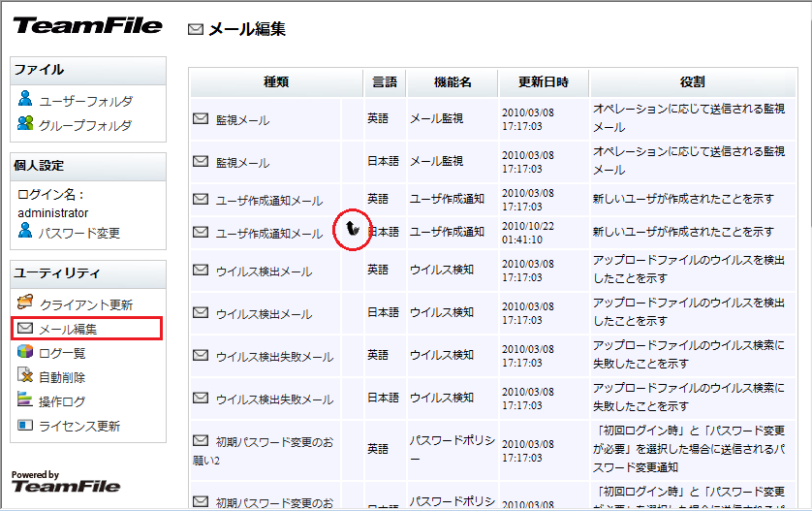This screenshot has width=812, height=511.
Task: Open English ウイルス検出メール template
Action: [264, 271]
